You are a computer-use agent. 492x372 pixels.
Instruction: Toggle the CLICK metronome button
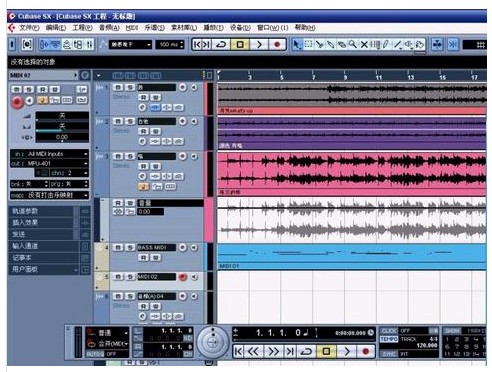tap(389, 331)
